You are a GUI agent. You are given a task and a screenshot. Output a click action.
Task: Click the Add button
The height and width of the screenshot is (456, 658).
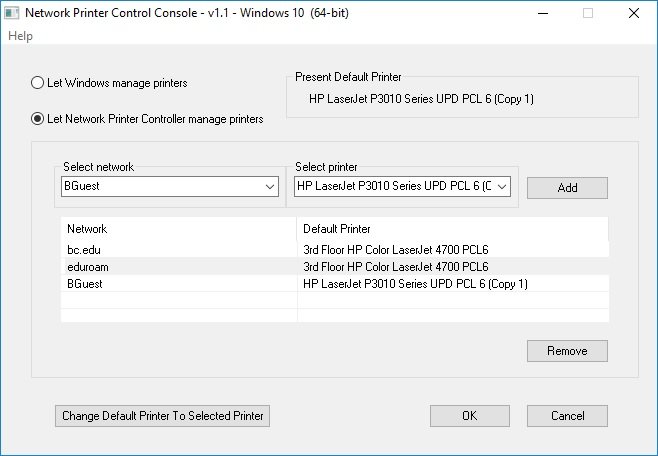click(x=567, y=188)
